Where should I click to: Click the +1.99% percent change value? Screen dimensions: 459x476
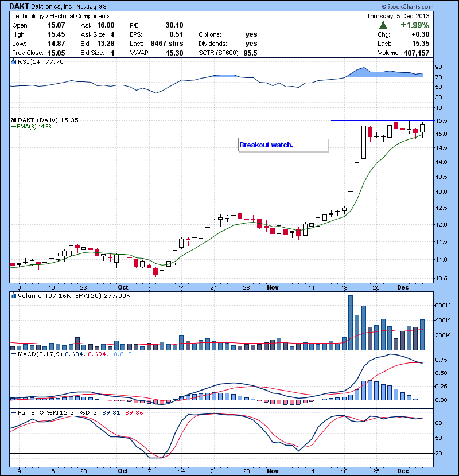[415, 25]
